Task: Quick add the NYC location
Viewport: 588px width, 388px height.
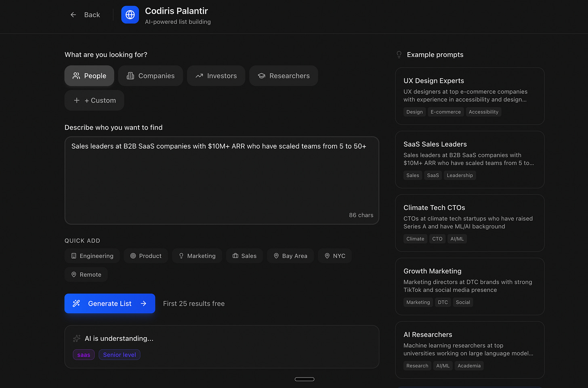Action: (x=335, y=256)
